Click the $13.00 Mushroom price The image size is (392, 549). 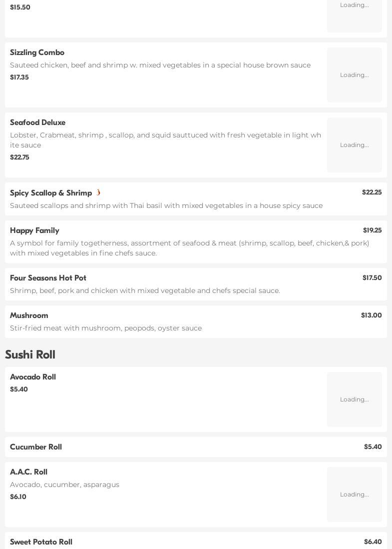tap(371, 315)
